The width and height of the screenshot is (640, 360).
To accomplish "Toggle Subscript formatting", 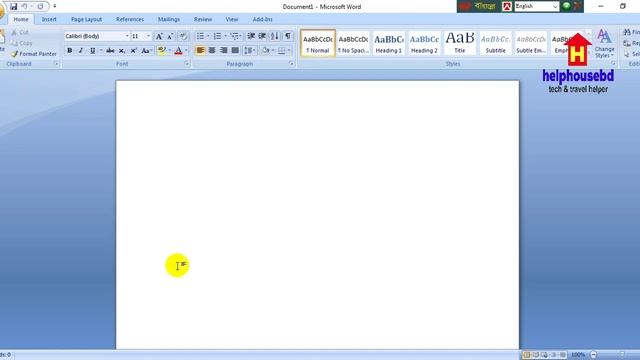I will (x=122, y=51).
